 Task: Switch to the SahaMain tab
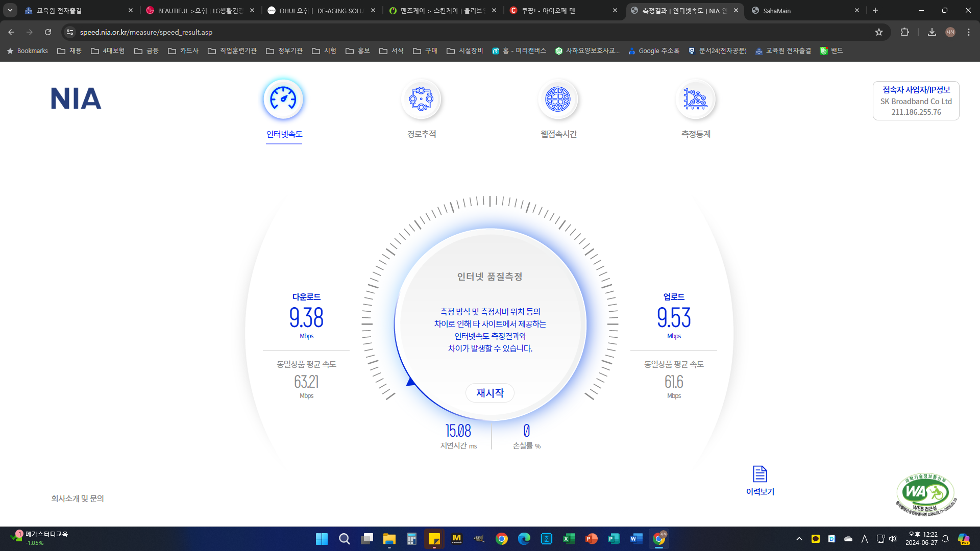pos(805,11)
